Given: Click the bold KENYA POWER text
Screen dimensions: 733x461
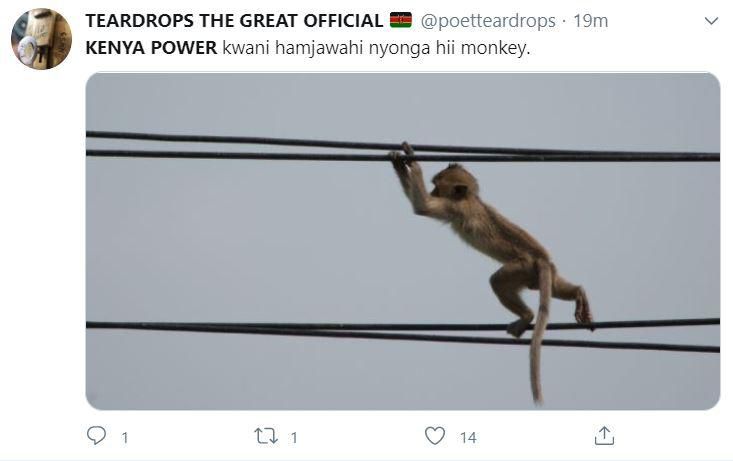Looking at the screenshot, I should (x=151, y=48).
